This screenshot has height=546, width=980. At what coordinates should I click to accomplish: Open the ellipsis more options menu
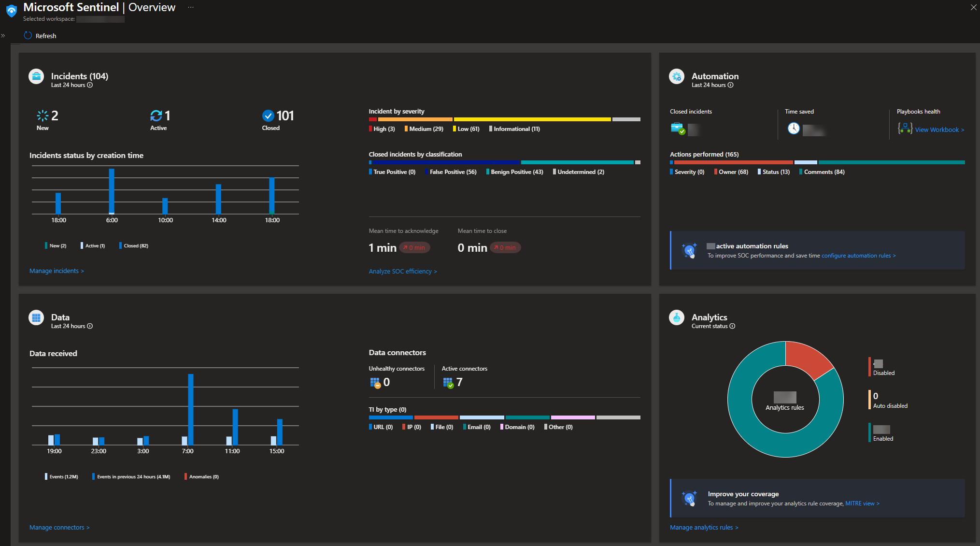tap(191, 7)
